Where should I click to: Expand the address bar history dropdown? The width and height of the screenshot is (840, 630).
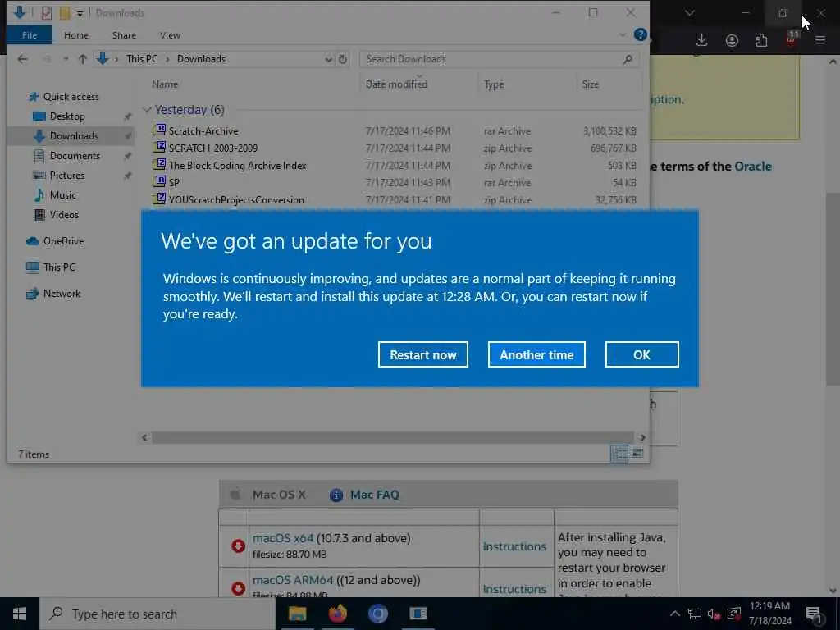pyautogui.click(x=328, y=59)
